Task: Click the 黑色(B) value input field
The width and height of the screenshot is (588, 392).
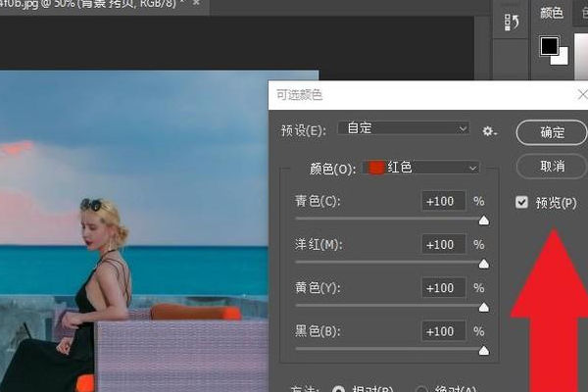Action: tap(444, 331)
